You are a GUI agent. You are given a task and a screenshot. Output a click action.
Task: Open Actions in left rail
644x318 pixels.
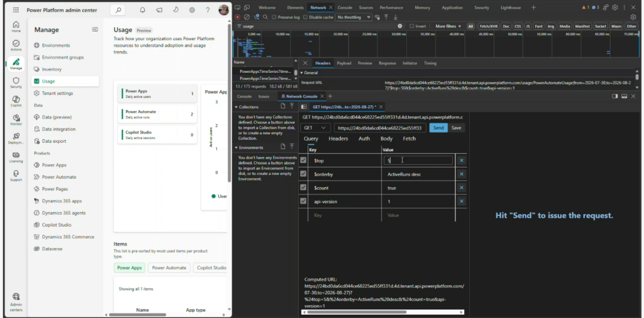16,45
